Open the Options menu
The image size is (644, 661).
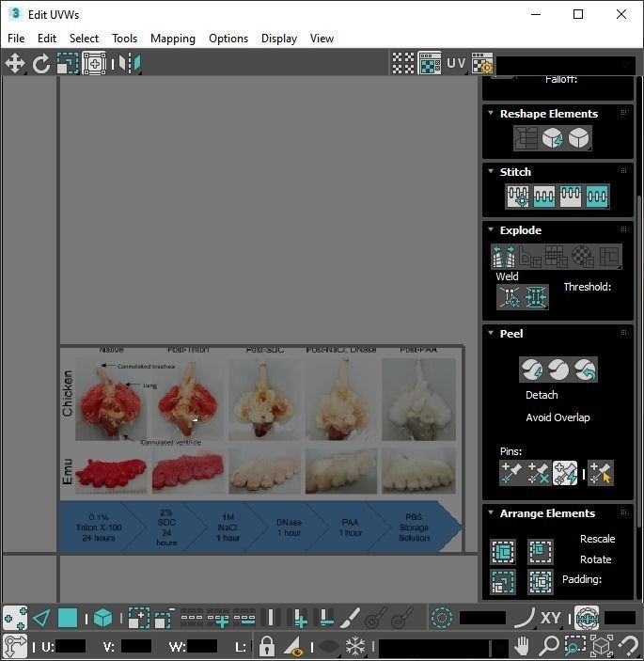[x=228, y=39]
